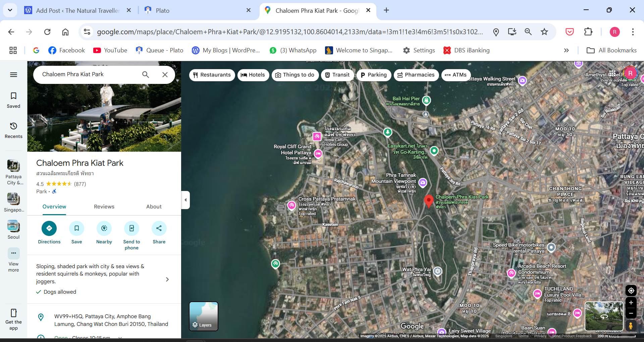Show your current location on map
The width and height of the screenshot is (644, 342).
click(631, 291)
